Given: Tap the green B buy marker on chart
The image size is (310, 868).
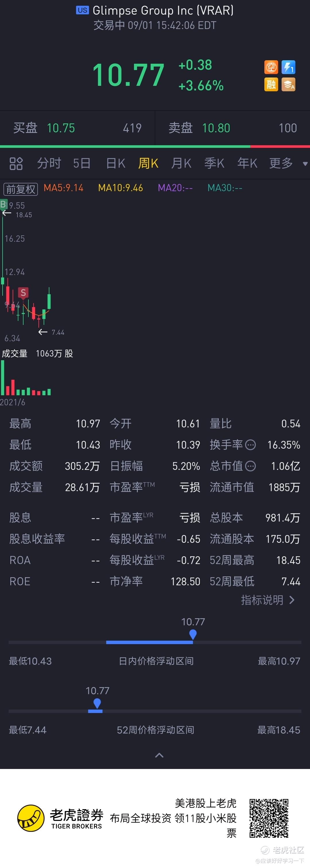Looking at the screenshot, I should point(3,204).
